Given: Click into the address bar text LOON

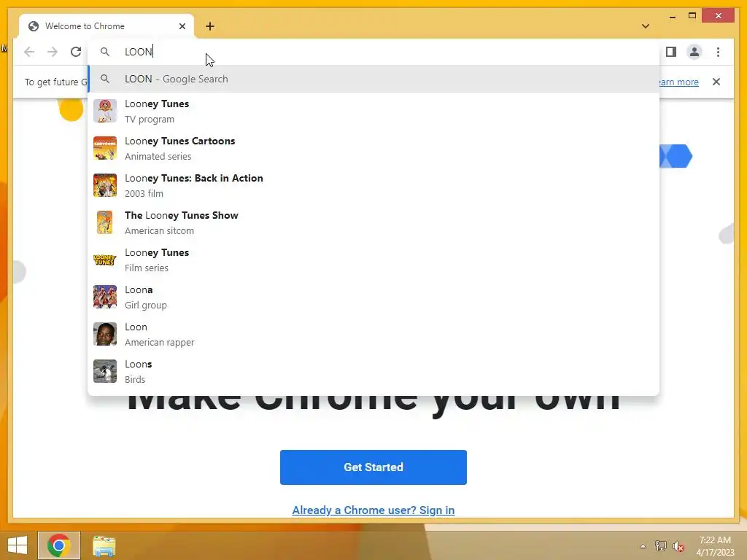Looking at the screenshot, I should click(x=138, y=52).
